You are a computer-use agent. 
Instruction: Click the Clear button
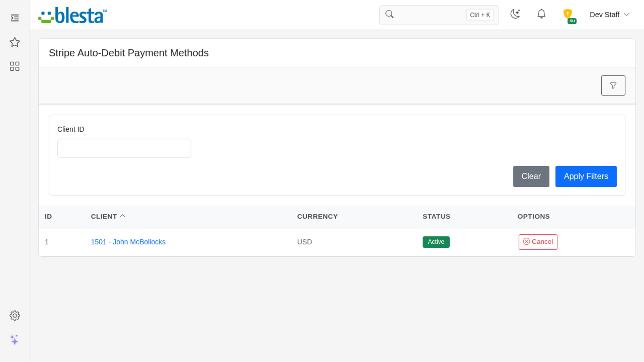tap(531, 176)
